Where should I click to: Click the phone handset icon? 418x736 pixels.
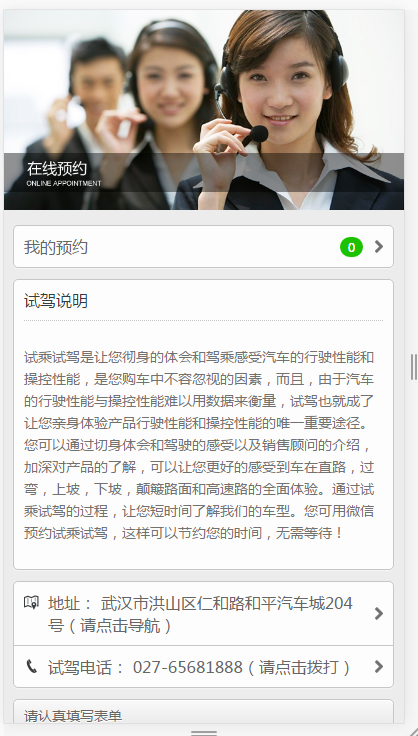pos(31,667)
